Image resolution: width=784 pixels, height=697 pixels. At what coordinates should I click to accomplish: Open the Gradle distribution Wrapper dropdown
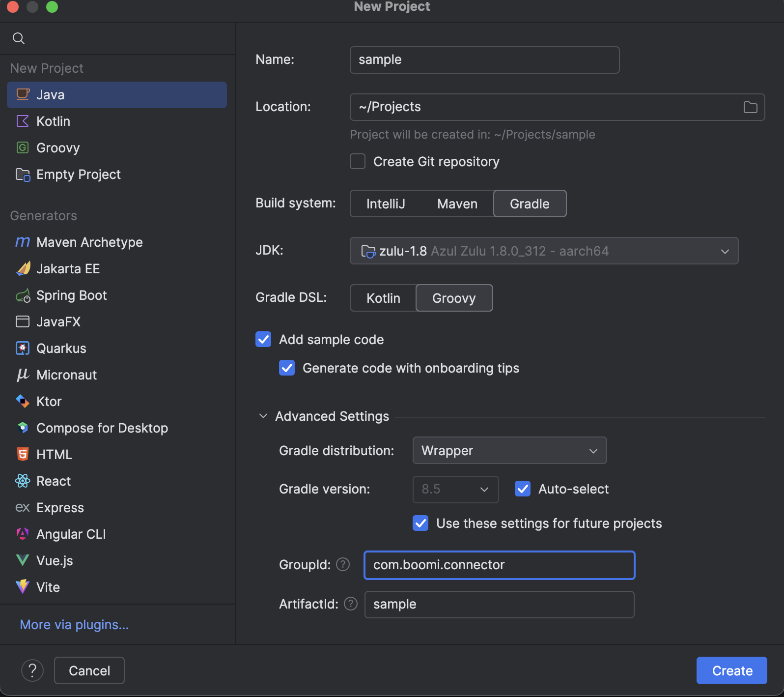509,451
